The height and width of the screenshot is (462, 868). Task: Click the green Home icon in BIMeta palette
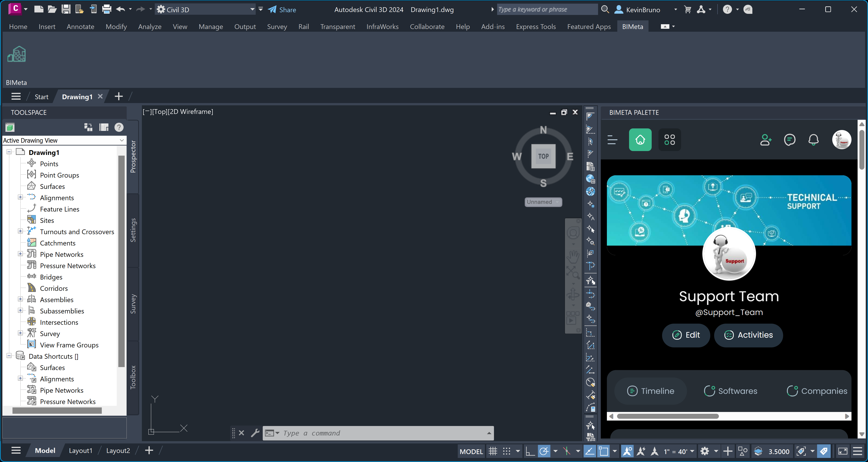(640, 140)
